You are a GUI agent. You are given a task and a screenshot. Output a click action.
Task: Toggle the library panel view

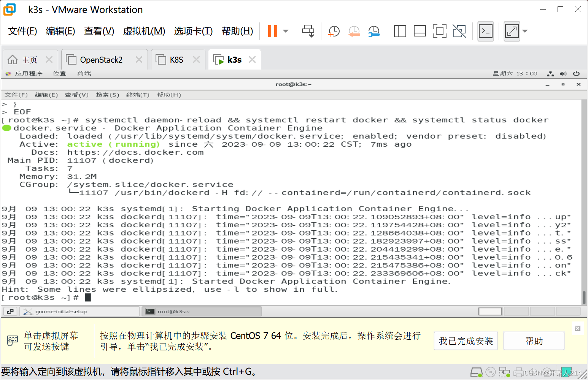[400, 31]
